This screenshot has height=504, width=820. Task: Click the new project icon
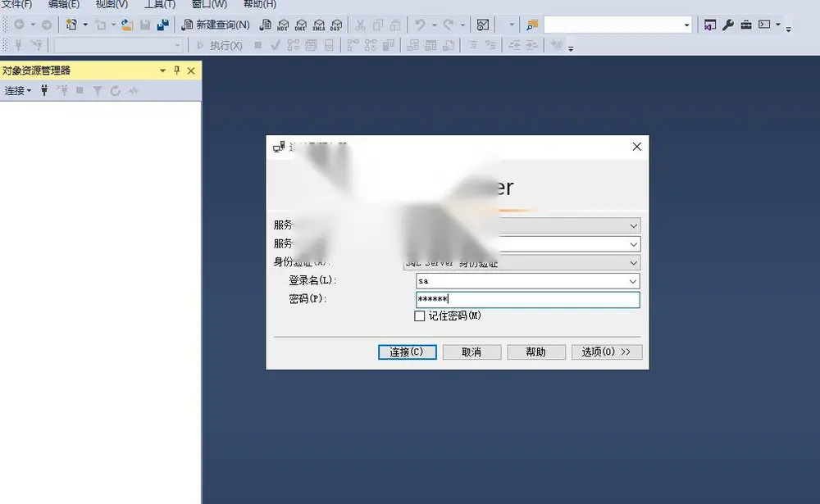[x=71, y=25]
